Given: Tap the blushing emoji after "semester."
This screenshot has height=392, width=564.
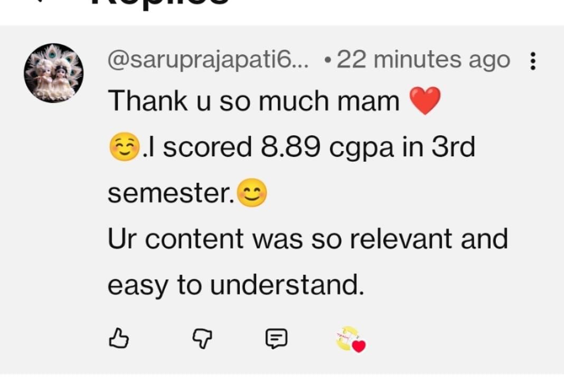Looking at the screenshot, I should pyautogui.click(x=252, y=193).
